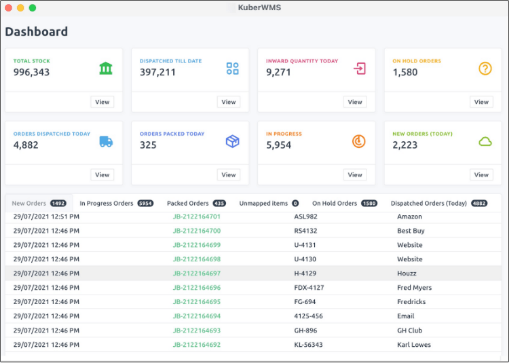Screen dimensions: 509x363
Task: Click total stock value 996,343
Action: pos(31,72)
